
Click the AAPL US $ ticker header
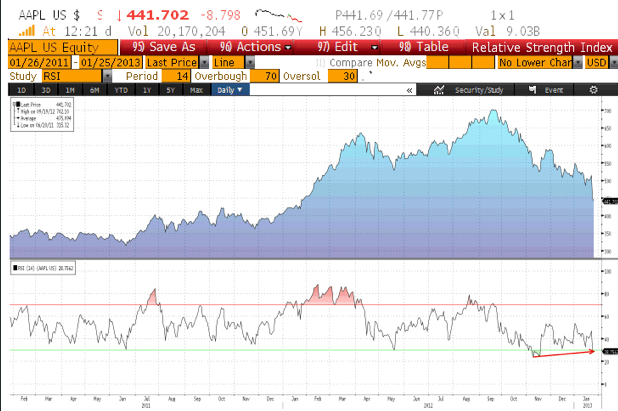49,15
